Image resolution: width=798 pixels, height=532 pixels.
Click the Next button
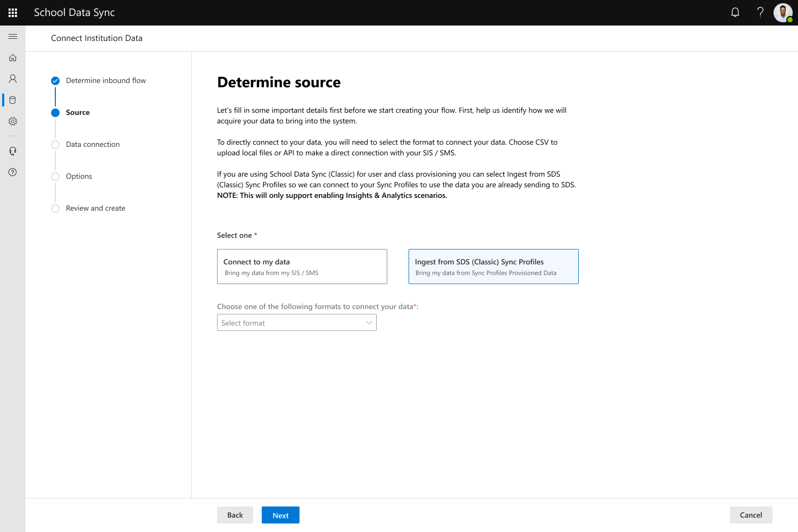(280, 515)
